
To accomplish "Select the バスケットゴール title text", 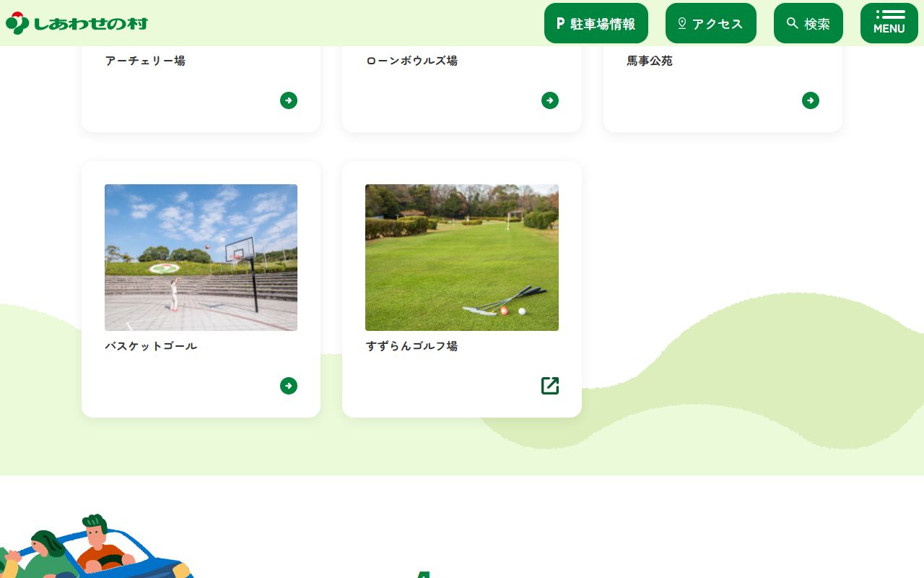I will click(151, 346).
